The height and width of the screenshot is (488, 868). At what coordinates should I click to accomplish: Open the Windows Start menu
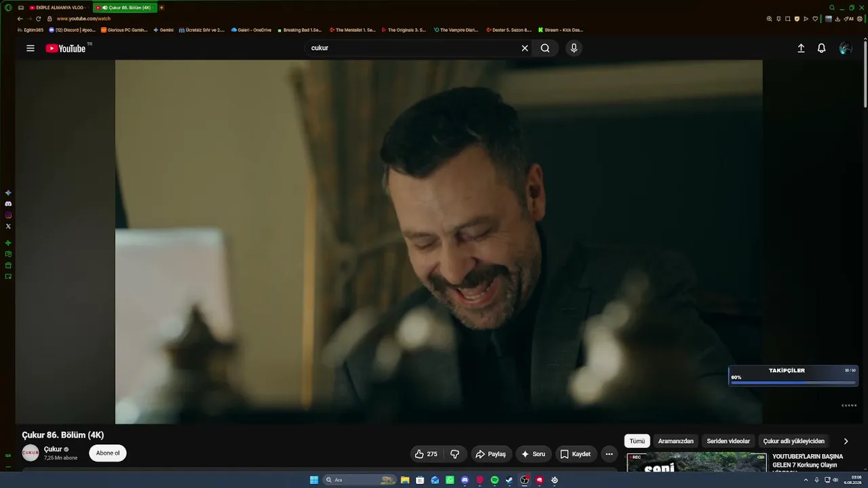tap(314, 480)
